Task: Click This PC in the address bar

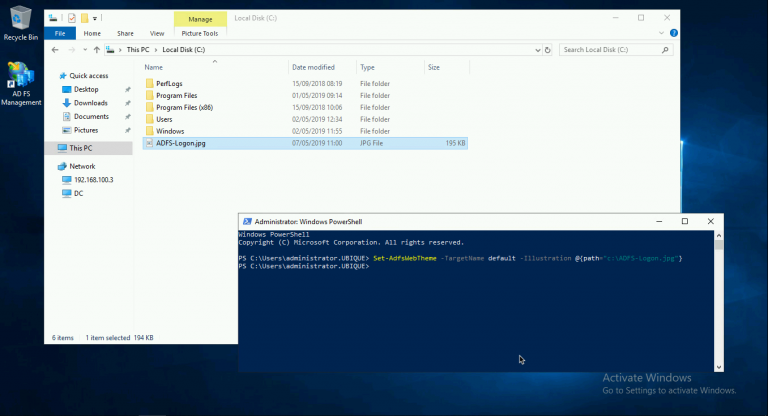Action: tap(138, 49)
